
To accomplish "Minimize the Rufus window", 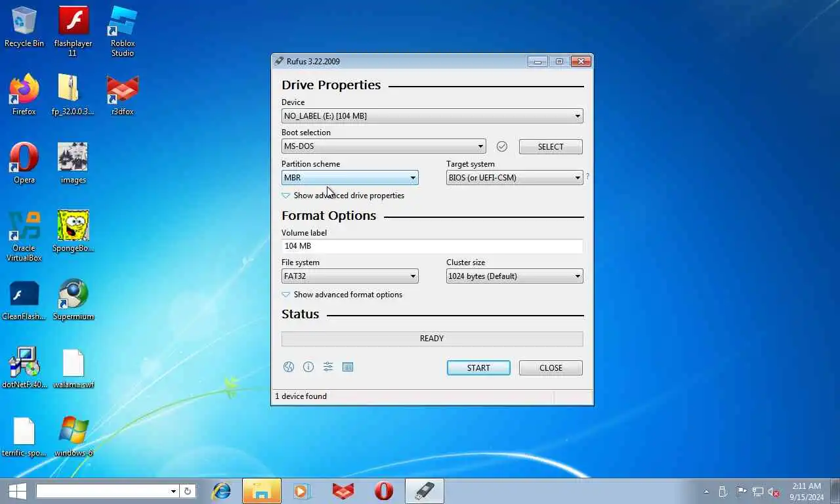I will coord(537,62).
